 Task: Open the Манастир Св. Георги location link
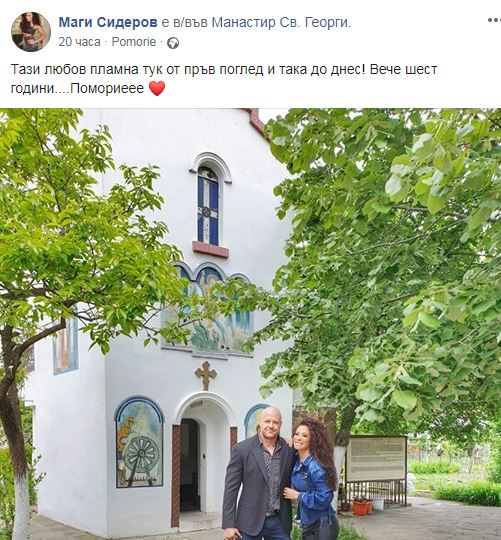point(281,22)
